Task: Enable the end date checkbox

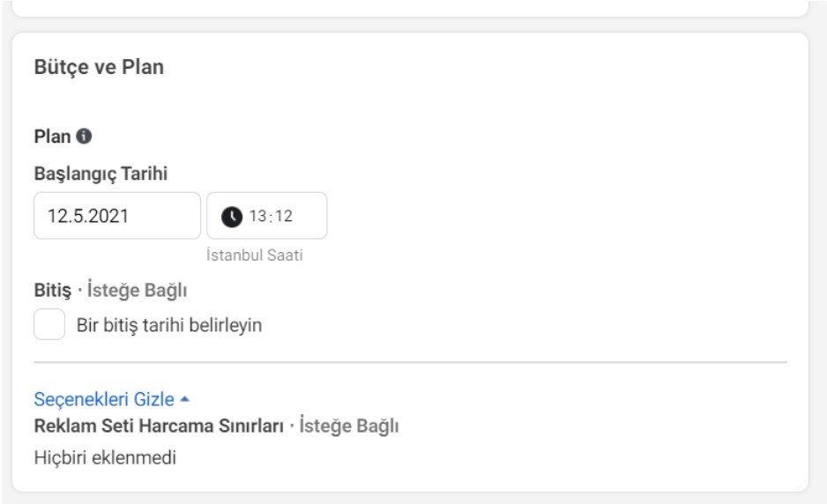Action: 49,324
